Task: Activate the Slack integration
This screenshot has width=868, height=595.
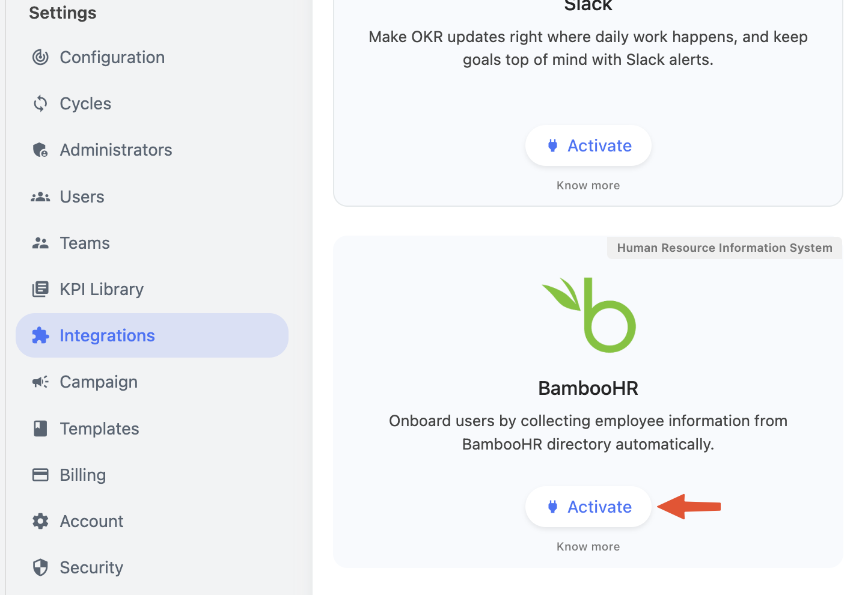Action: coord(588,145)
